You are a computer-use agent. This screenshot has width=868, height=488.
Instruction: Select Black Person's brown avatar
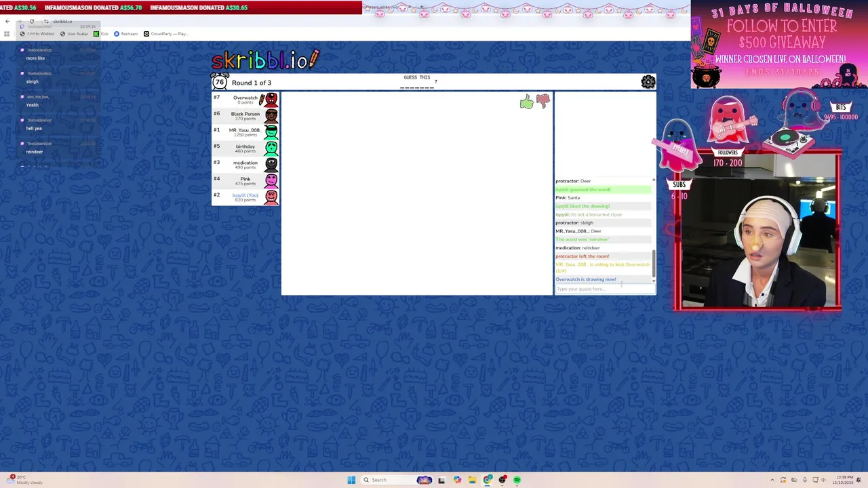(271, 116)
